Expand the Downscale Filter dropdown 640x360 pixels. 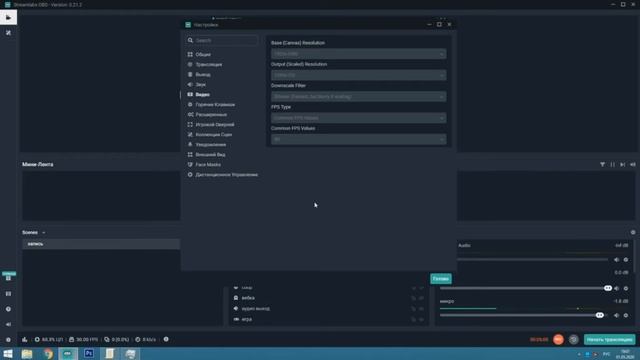(x=358, y=97)
